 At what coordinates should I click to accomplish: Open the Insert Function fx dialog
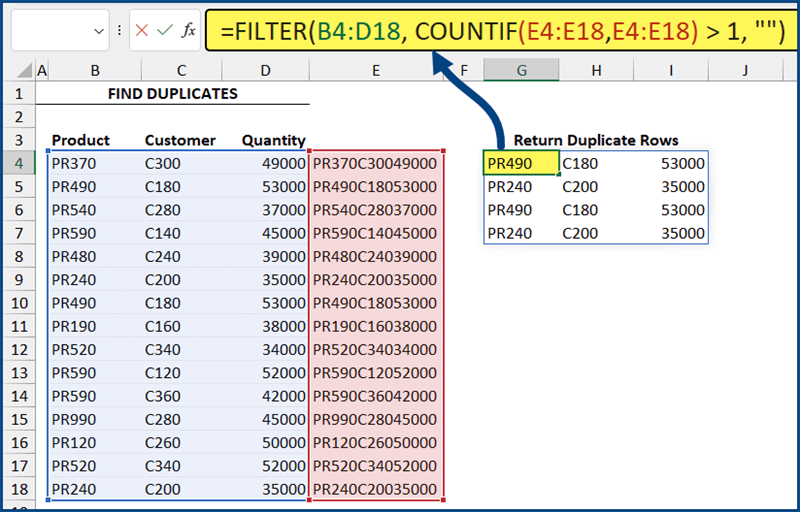tap(188, 31)
